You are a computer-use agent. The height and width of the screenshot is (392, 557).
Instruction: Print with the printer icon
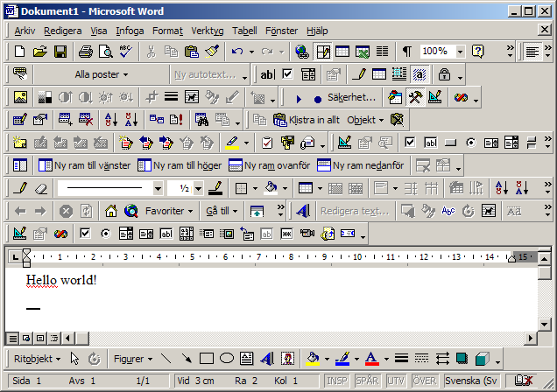pyautogui.click(x=86, y=52)
